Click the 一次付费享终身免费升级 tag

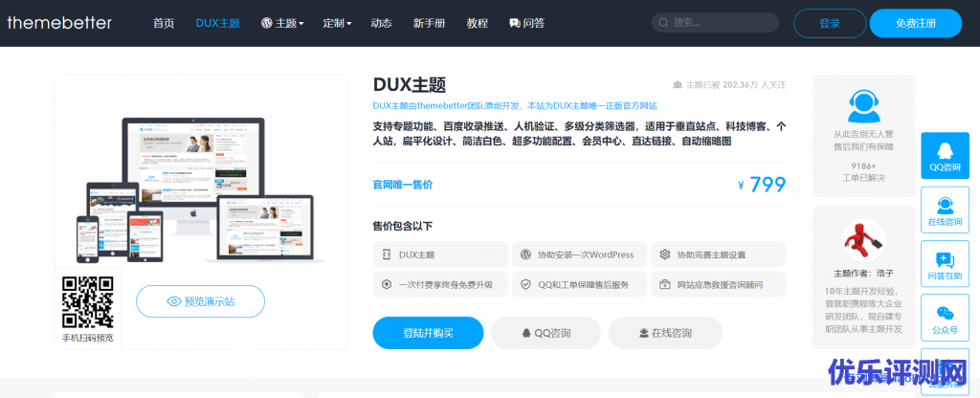(440, 284)
